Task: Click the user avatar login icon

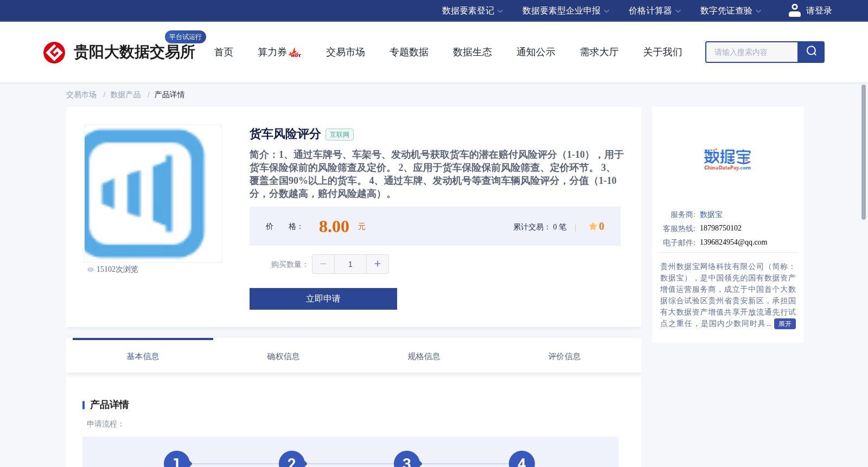Action: click(795, 10)
